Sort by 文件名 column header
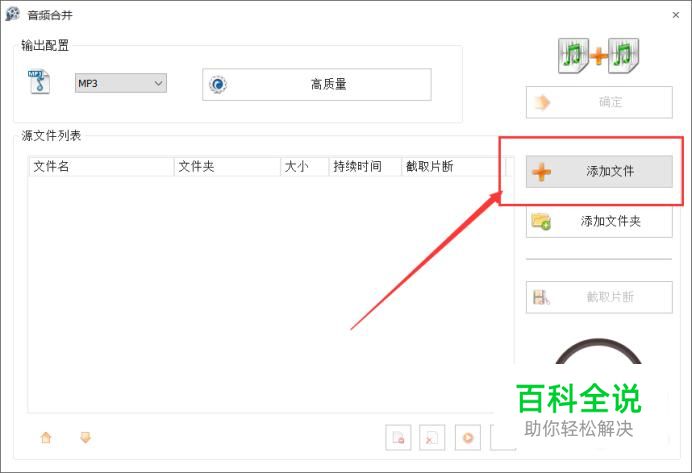Viewport: 692px width, 473px height. click(x=101, y=166)
